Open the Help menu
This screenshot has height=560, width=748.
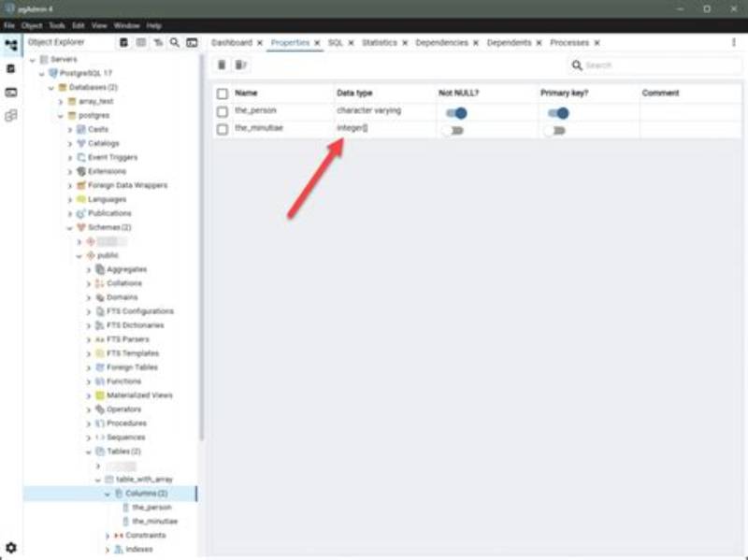tap(153, 25)
